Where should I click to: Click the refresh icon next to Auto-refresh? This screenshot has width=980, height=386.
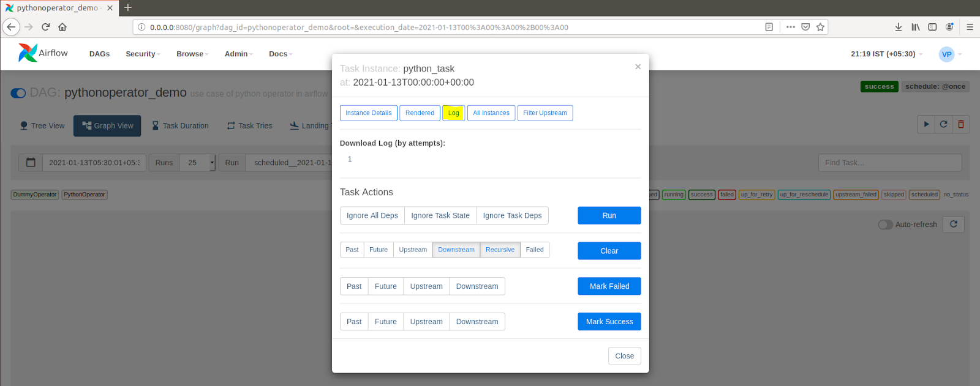(x=953, y=225)
